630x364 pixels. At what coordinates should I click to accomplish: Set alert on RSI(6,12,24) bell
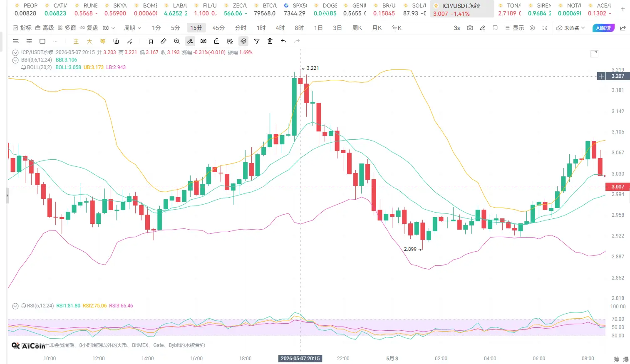click(x=24, y=306)
